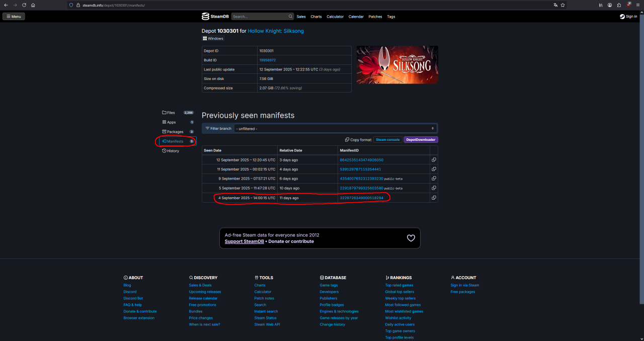Open the browser extensions puzzle icon
Viewport: 644px width, 341px height.
(x=619, y=5)
